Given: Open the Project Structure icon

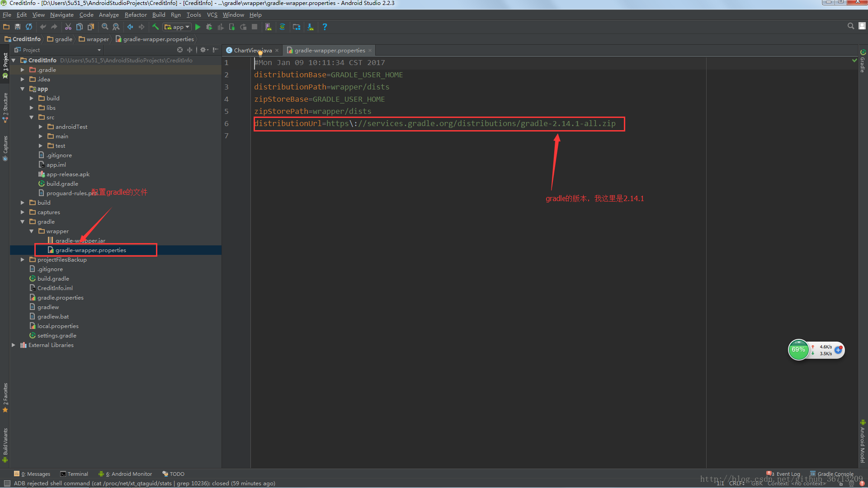Looking at the screenshot, I should tap(297, 27).
